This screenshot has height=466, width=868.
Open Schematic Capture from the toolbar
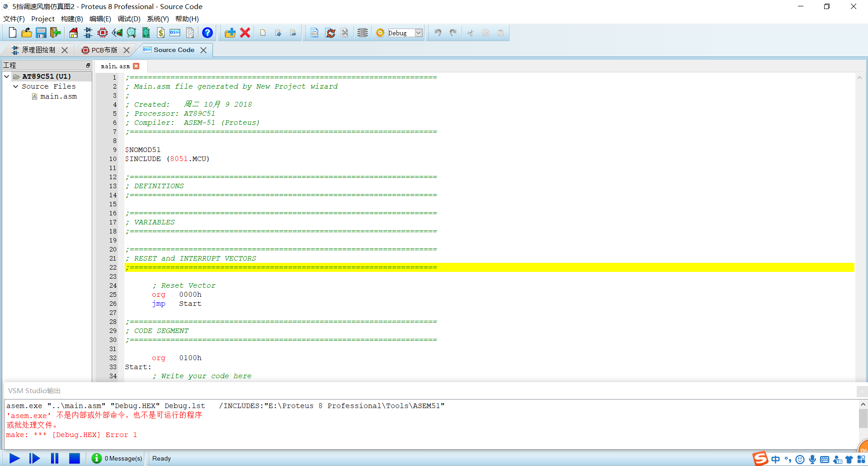(88, 33)
